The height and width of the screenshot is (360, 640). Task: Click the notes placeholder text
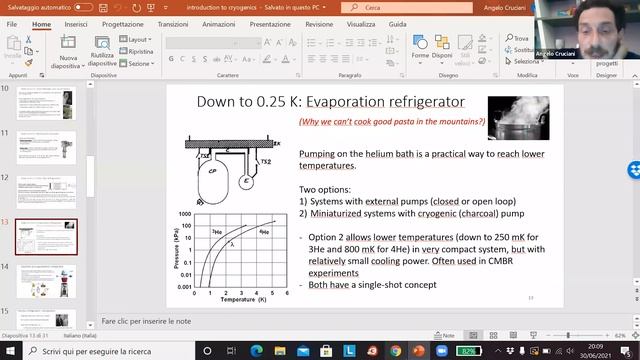(146, 321)
